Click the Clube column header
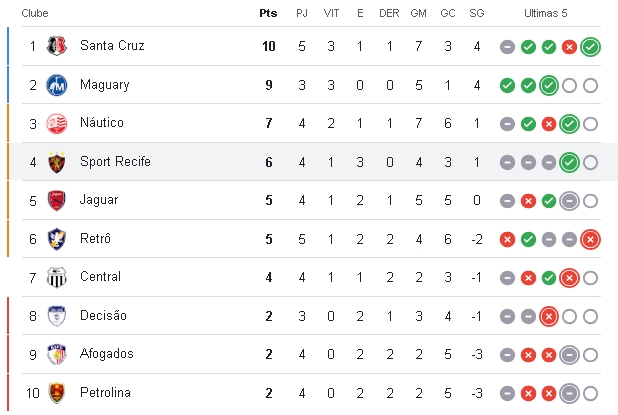 pos(35,13)
